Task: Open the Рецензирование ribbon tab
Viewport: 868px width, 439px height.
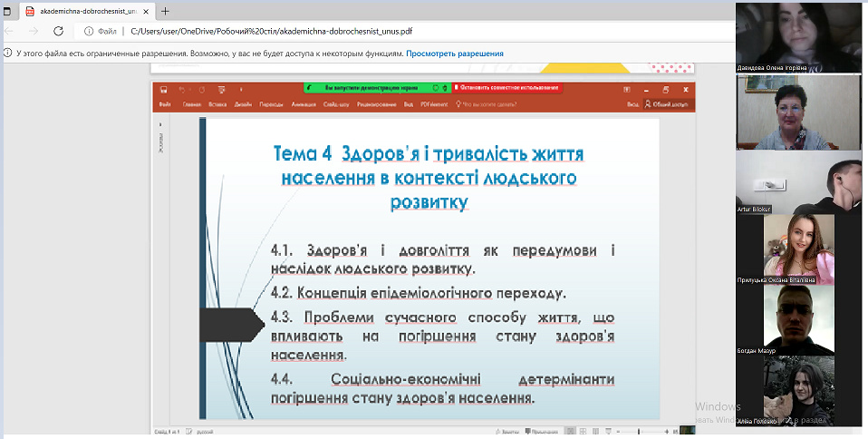Action: click(x=376, y=104)
